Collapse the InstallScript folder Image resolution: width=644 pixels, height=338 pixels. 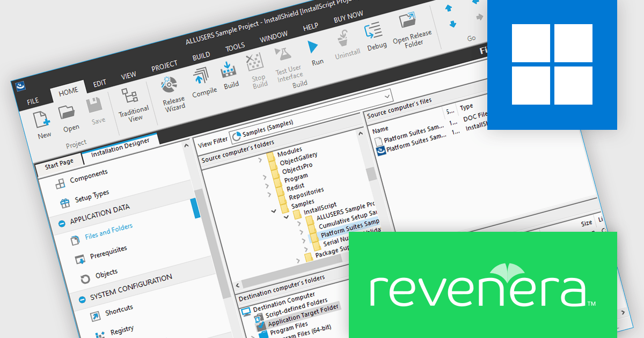(x=287, y=217)
